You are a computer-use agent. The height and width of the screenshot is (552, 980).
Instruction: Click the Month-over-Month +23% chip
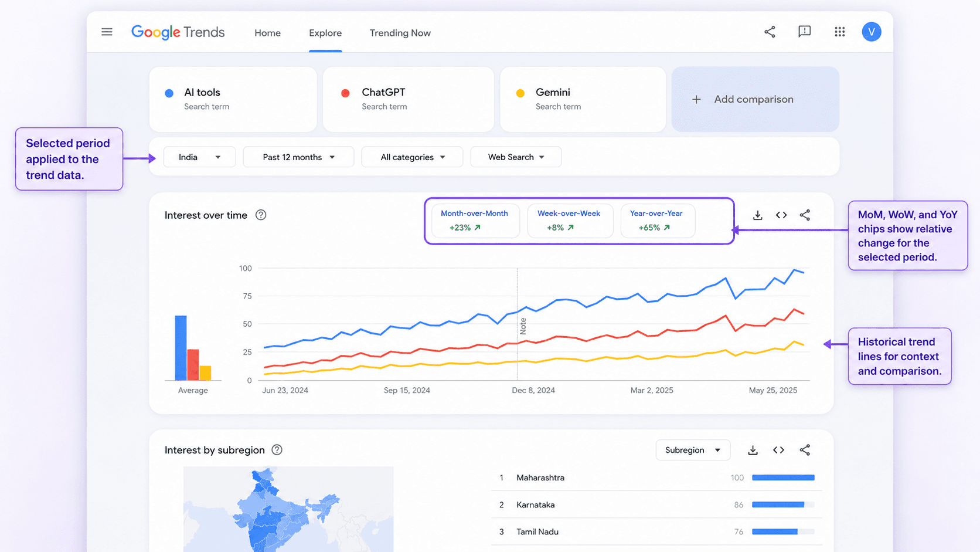point(475,221)
